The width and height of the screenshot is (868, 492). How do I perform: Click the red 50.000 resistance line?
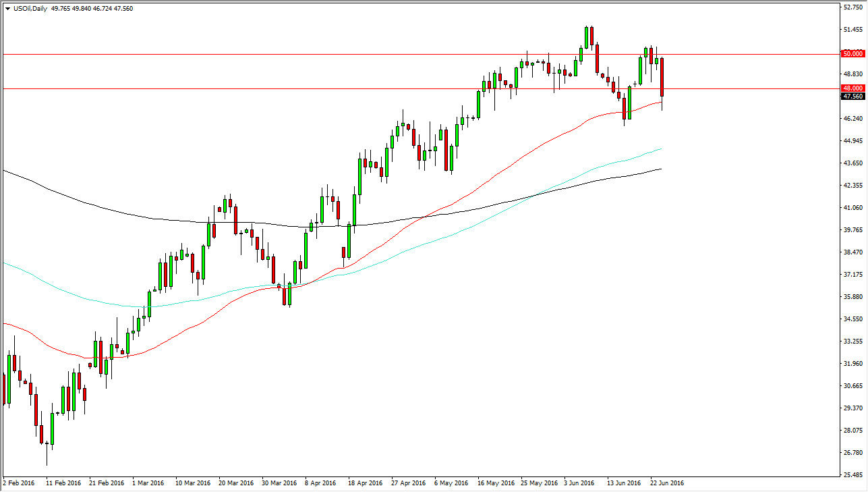(405, 53)
